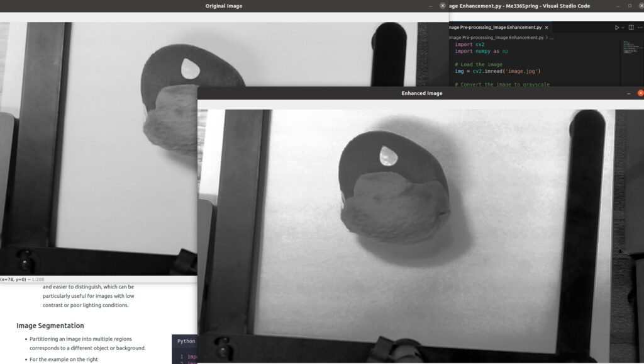Click the Original Image title bar

(x=224, y=6)
